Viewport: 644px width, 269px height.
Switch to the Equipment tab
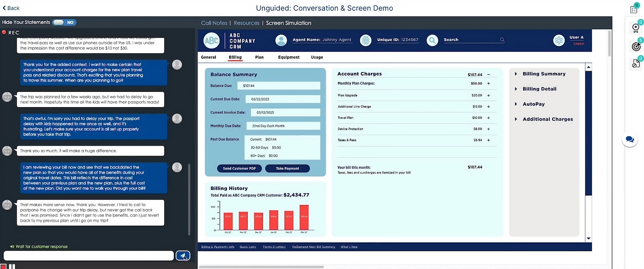[x=289, y=57]
